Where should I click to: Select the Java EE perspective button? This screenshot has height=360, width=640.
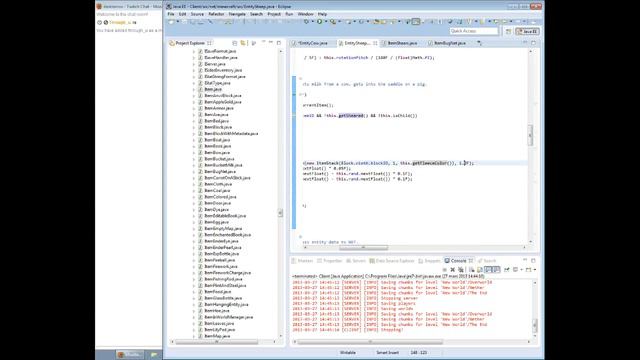tap(527, 31)
